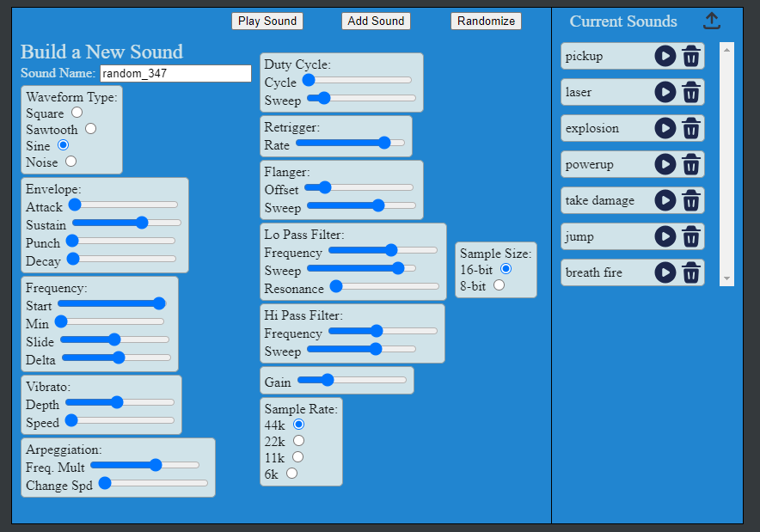The width and height of the screenshot is (760, 532).
Task: Delete the laser sound
Action: pos(691,92)
